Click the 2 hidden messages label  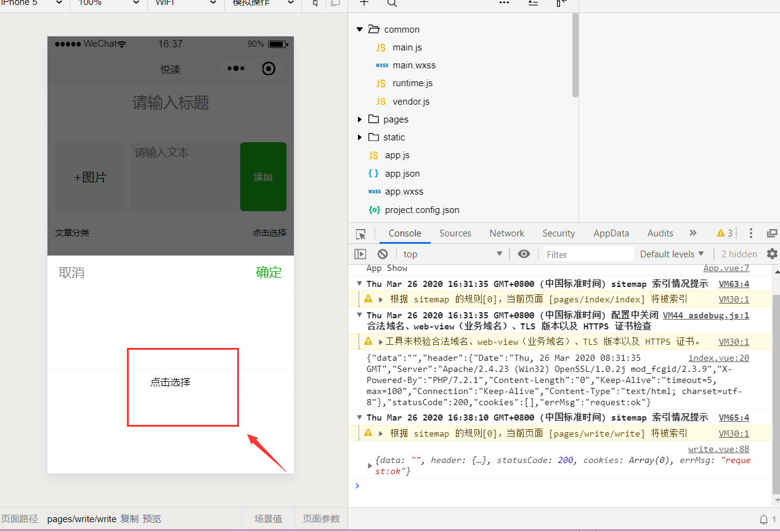click(x=739, y=254)
